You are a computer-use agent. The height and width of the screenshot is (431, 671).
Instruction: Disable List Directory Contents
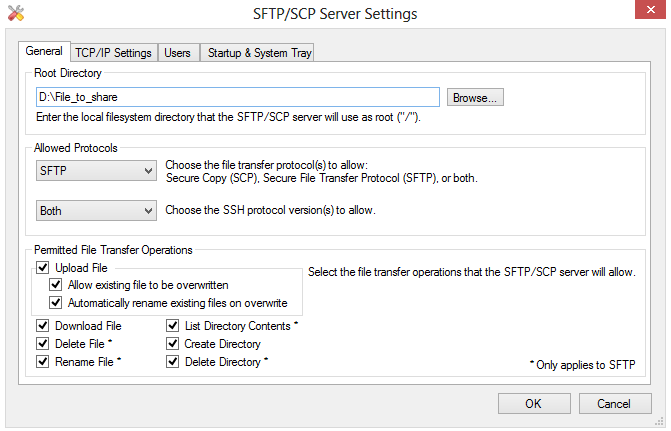click(x=172, y=326)
